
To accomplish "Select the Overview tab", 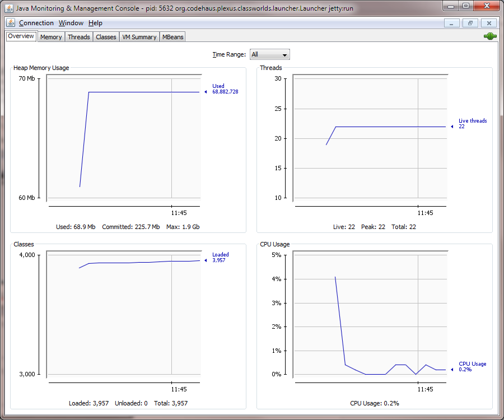I will [x=21, y=36].
